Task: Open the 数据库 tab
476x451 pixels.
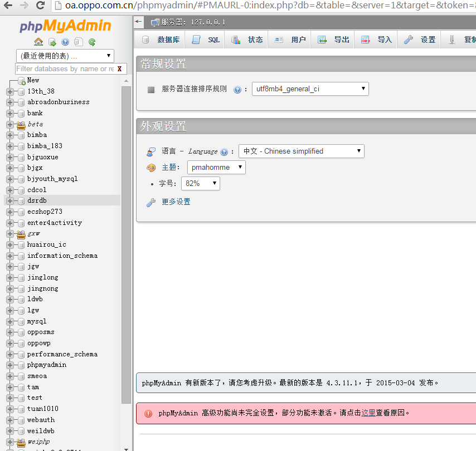Action: click(161, 40)
